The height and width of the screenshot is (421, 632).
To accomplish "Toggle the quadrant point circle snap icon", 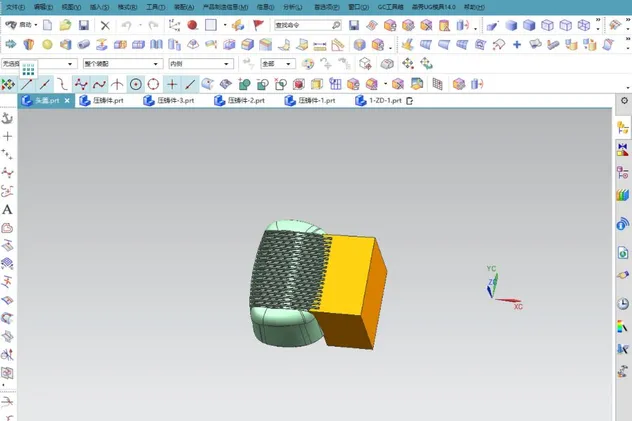I will 153,84.
